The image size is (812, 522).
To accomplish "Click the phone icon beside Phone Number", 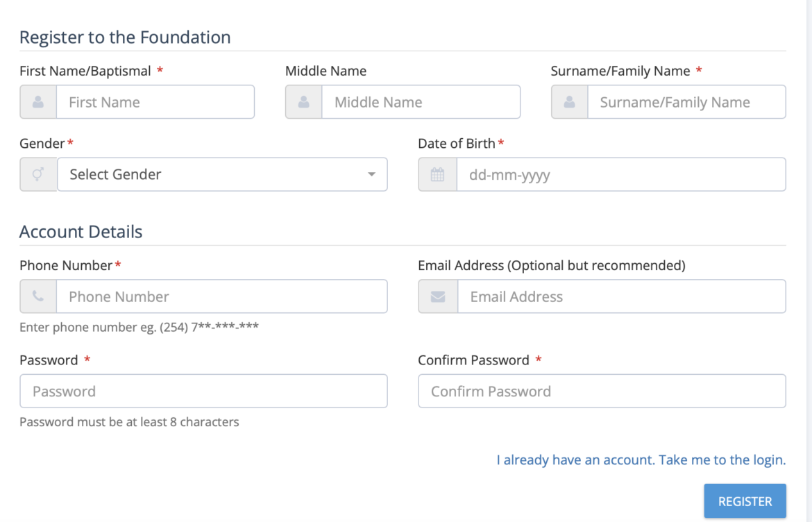I will click(x=38, y=296).
